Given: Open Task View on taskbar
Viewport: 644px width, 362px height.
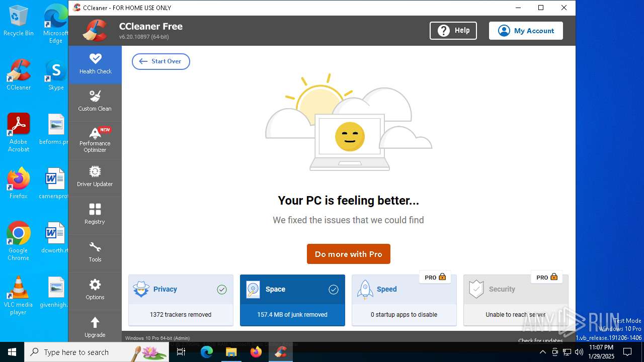Looking at the screenshot, I should pyautogui.click(x=182, y=352).
